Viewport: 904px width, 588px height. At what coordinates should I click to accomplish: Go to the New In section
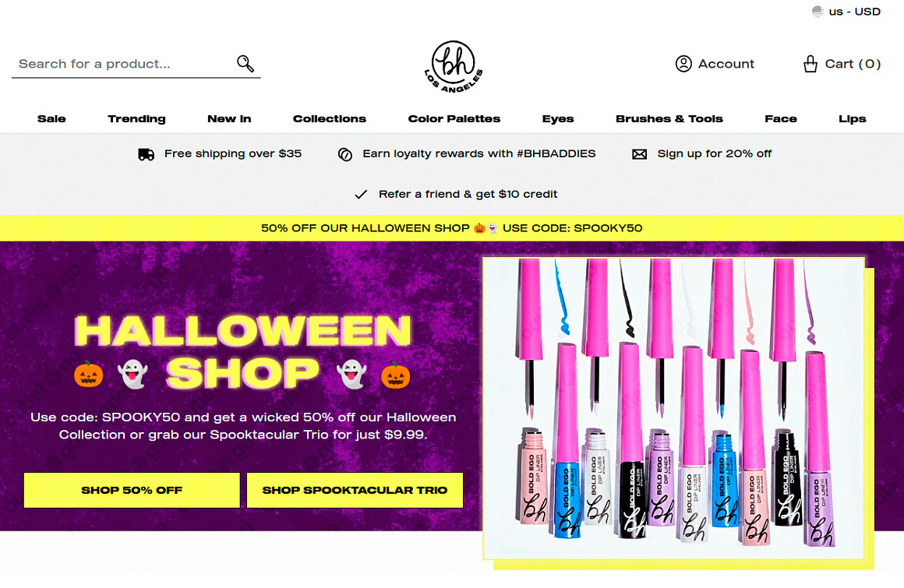229,118
